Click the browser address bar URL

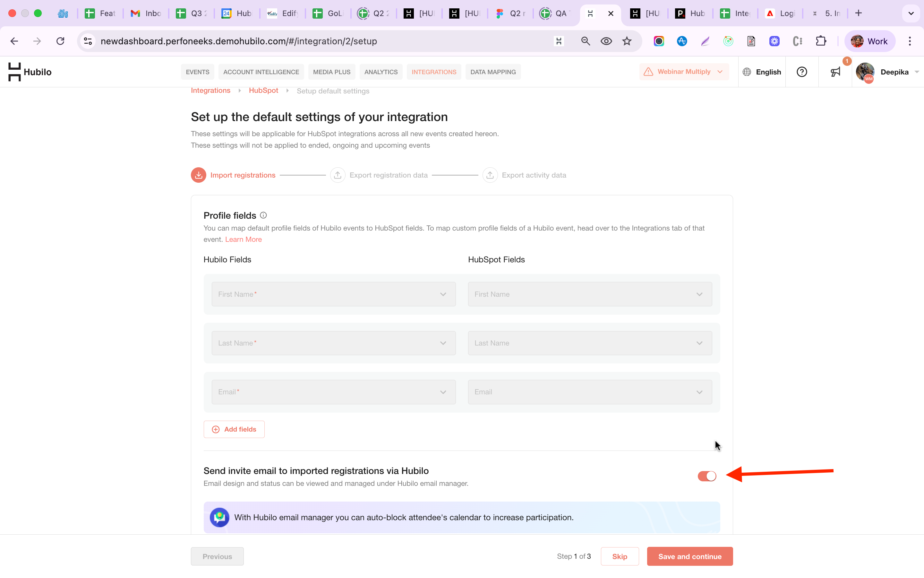(239, 41)
